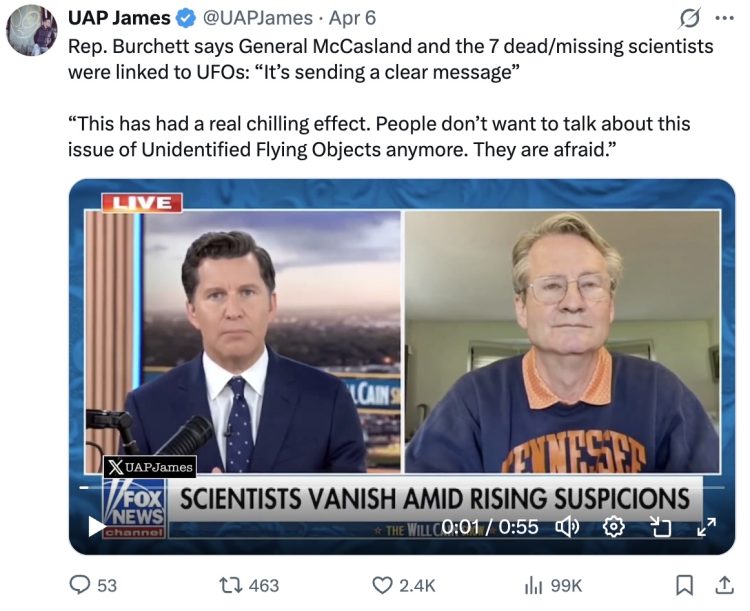Click the reply speech bubble icon
This screenshot has width=750, height=611.
(x=79, y=584)
